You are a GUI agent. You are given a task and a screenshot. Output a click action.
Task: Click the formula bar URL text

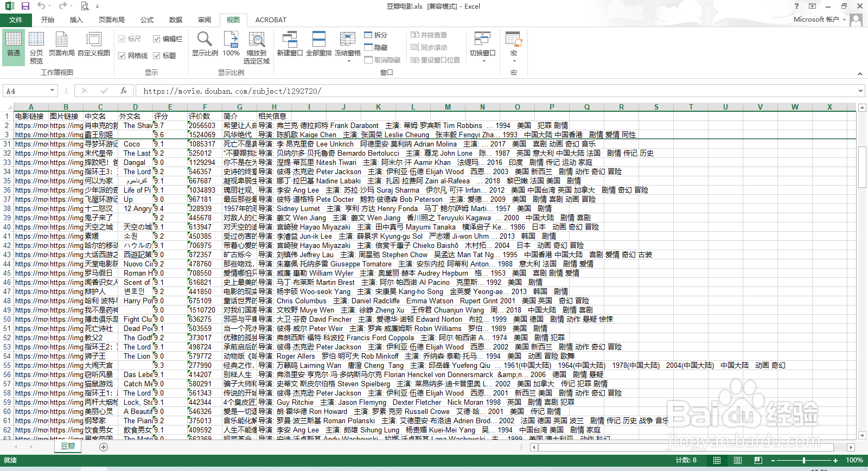click(x=232, y=91)
